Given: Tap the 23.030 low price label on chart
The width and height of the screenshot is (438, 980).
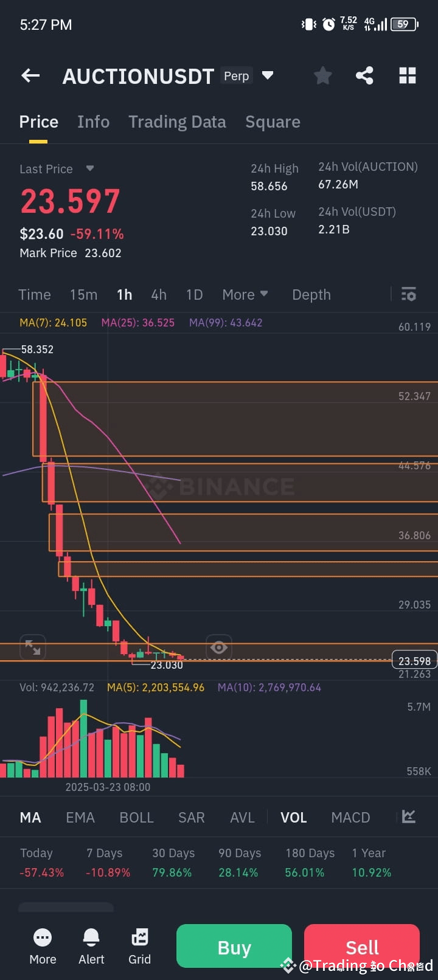Looking at the screenshot, I should point(167,665).
